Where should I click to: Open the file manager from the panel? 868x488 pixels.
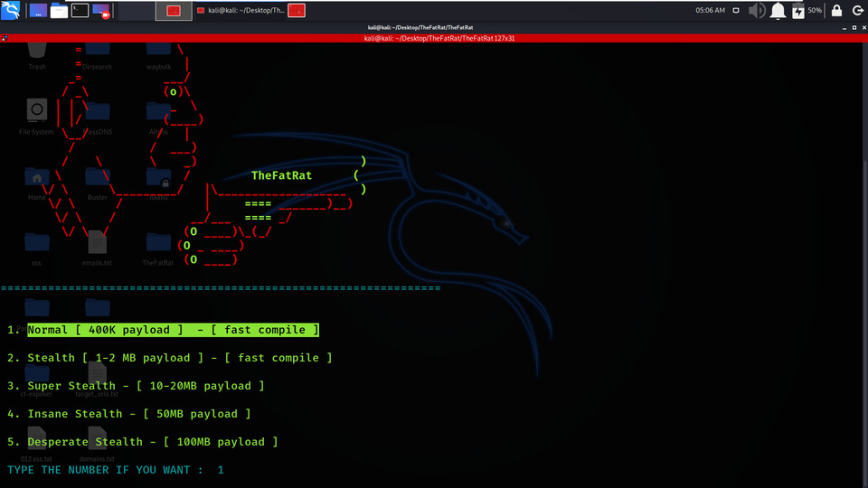(x=60, y=11)
